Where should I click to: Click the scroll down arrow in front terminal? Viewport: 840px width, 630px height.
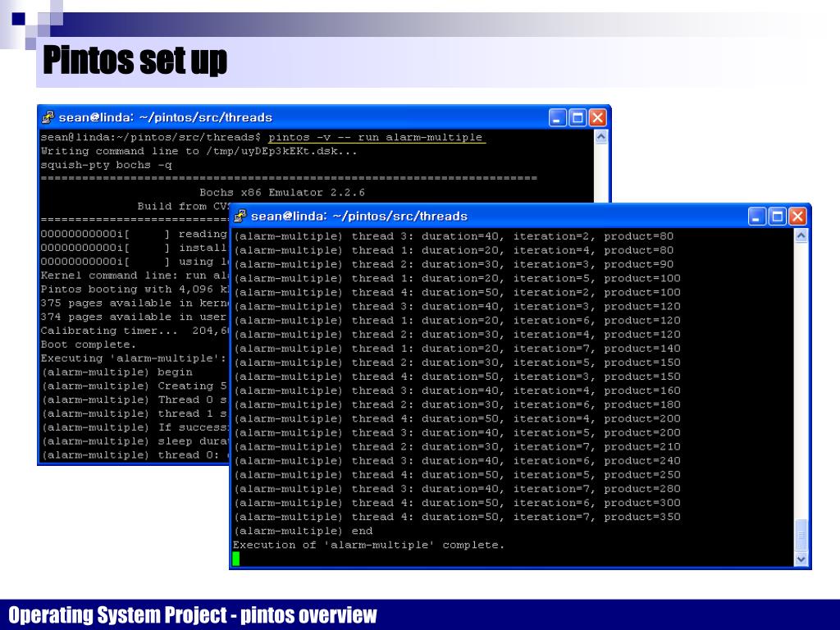pos(801,559)
